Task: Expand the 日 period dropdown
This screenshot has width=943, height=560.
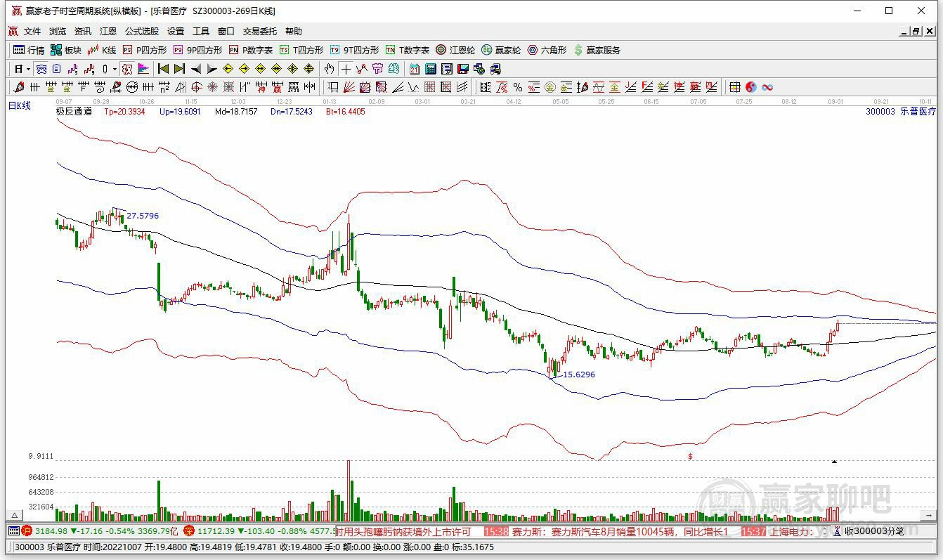Action: 28,69
